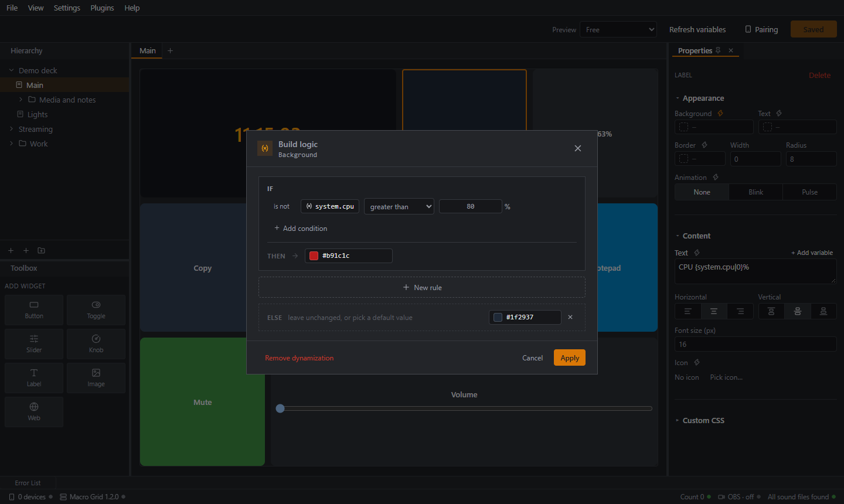Add the Web widget from the Toolbox

click(34, 411)
